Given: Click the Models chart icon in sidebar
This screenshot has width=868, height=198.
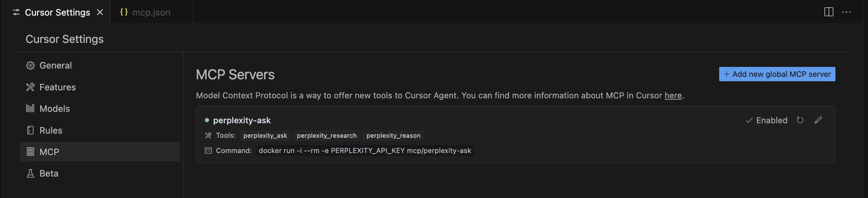Looking at the screenshot, I should (x=30, y=108).
